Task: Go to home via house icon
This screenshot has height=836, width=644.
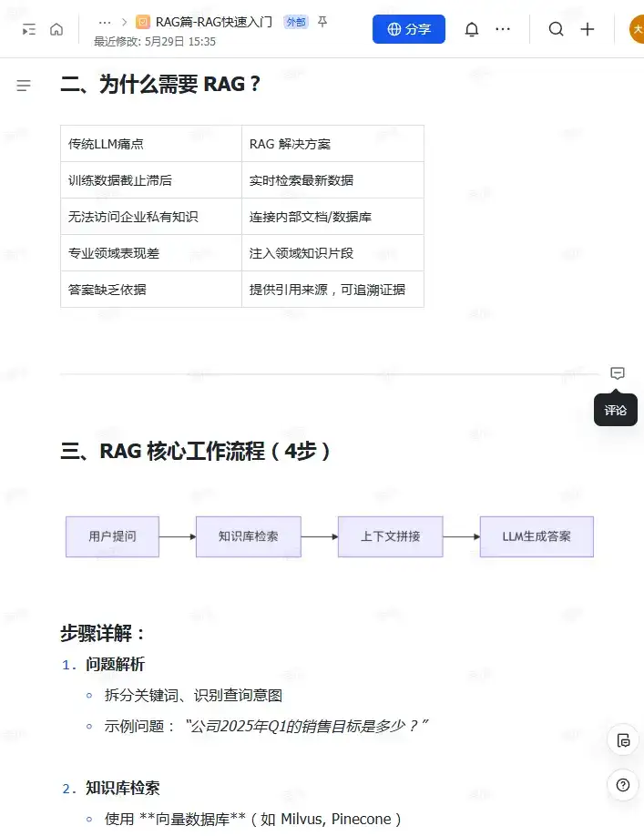Action: (x=56, y=29)
